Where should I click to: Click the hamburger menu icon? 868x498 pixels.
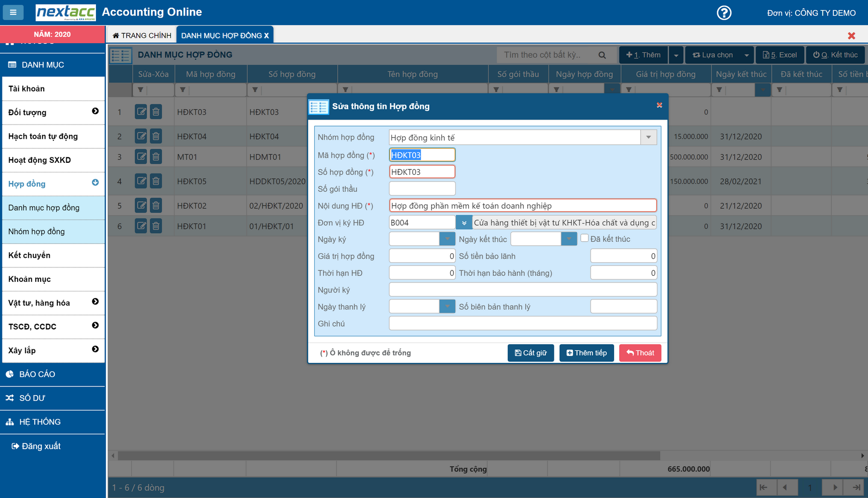(13, 12)
